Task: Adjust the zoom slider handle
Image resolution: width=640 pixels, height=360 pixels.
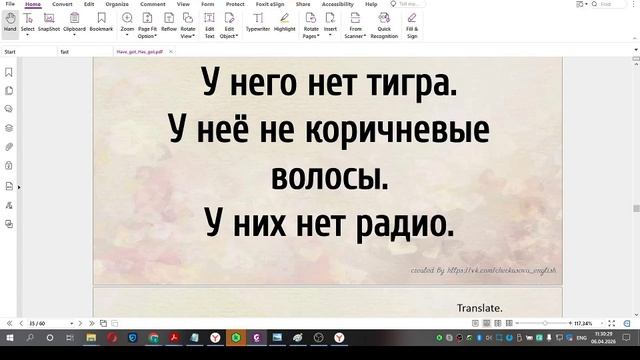Action: tap(544, 323)
